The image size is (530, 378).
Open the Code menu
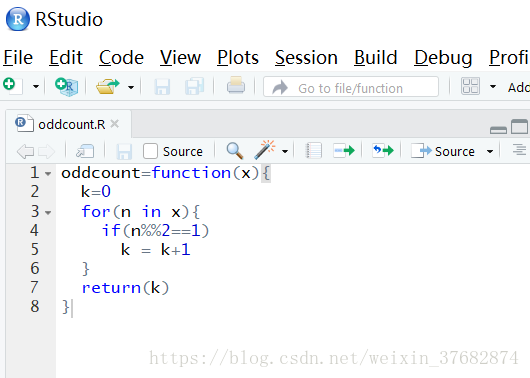tap(121, 57)
